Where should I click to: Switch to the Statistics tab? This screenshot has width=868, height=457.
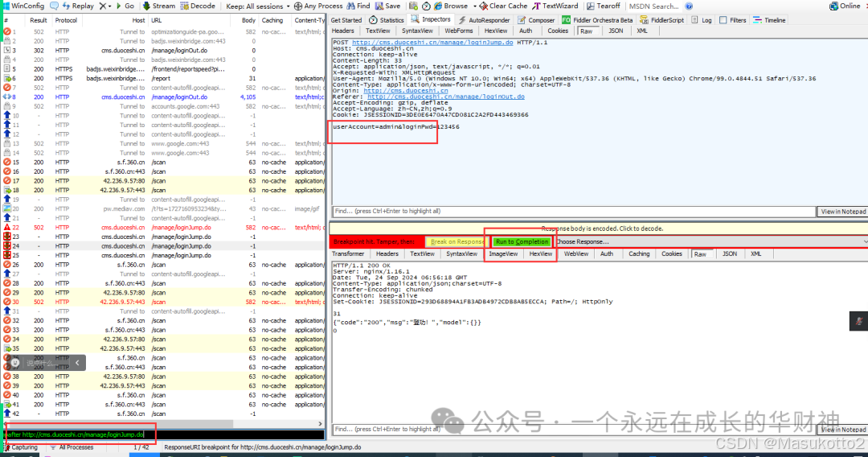tap(387, 20)
